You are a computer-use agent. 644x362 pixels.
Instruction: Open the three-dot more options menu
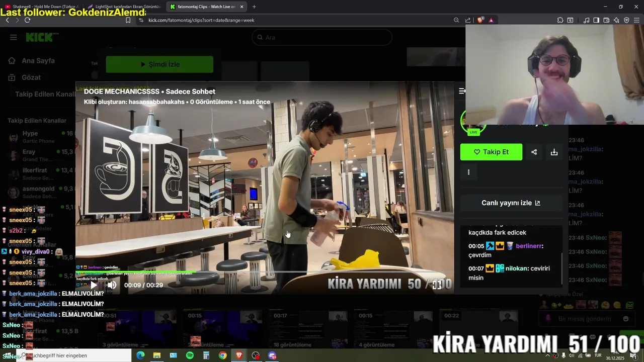point(468,172)
